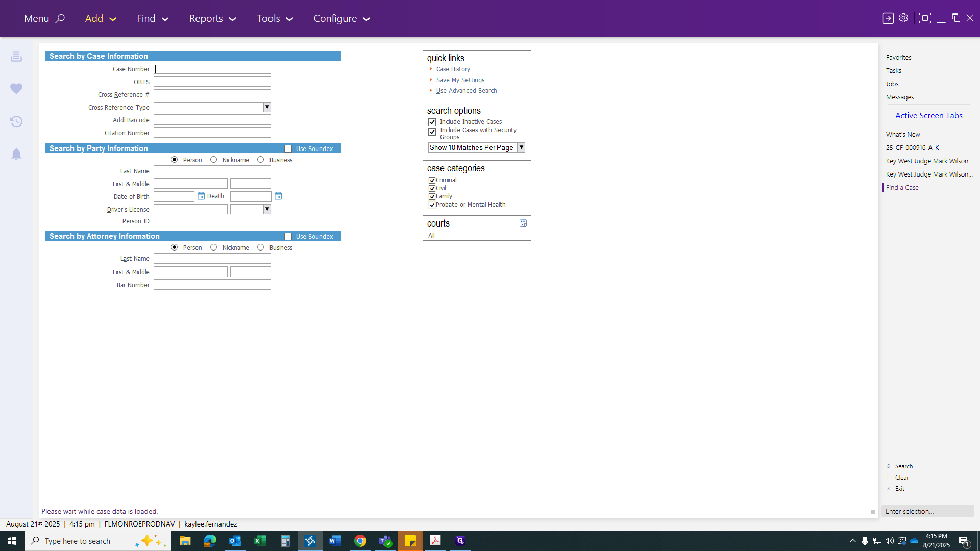The height and width of the screenshot is (551, 980).
Task: Expand the Driver's License state dropdown
Action: [267, 209]
